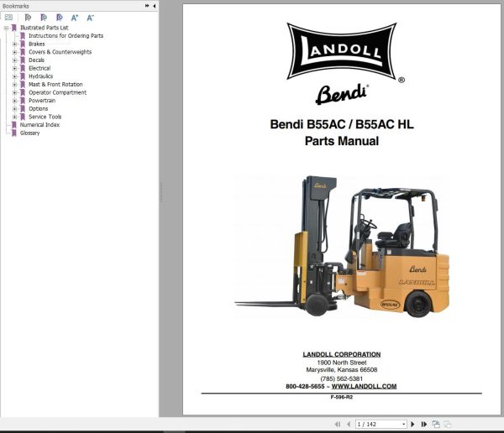
Task: Select the Brakes bookmark
Action: (37, 44)
